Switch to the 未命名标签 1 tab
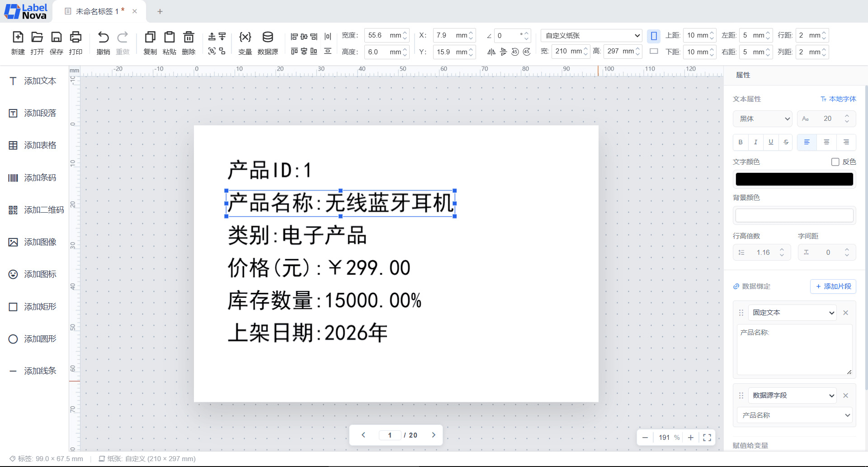 click(98, 11)
